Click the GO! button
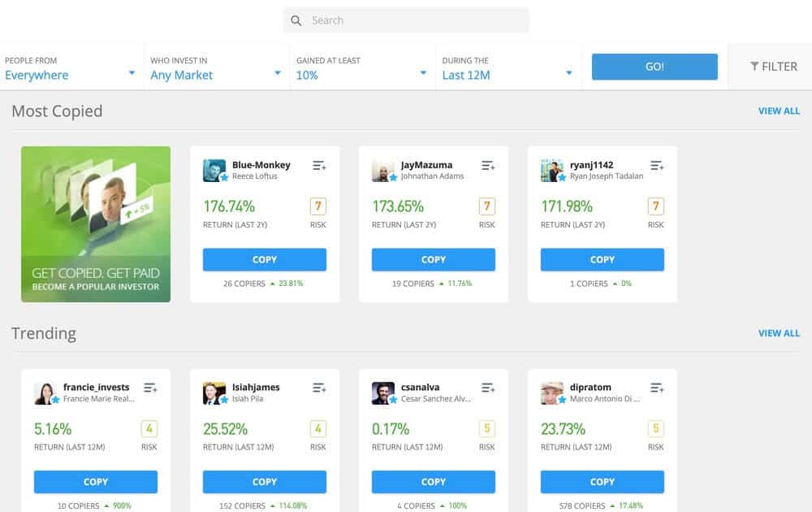812x512 pixels. pyautogui.click(x=654, y=67)
